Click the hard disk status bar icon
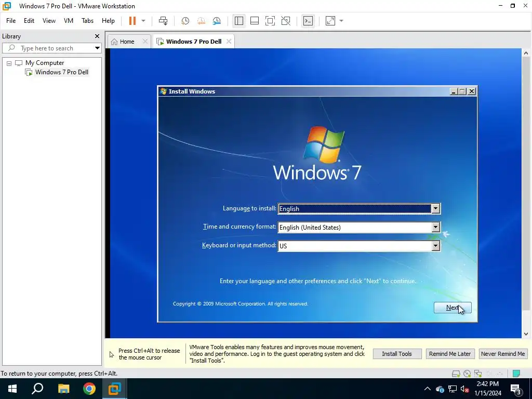This screenshot has height=399, width=532. pyautogui.click(x=456, y=374)
